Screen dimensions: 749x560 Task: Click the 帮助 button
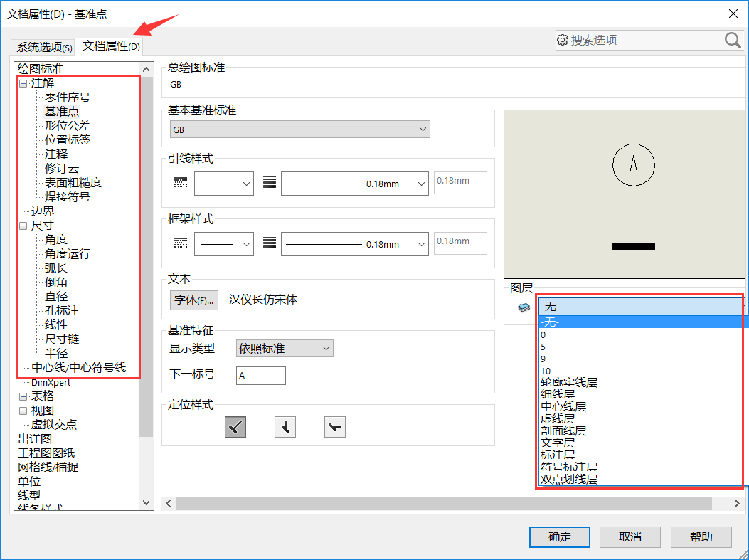(x=701, y=537)
